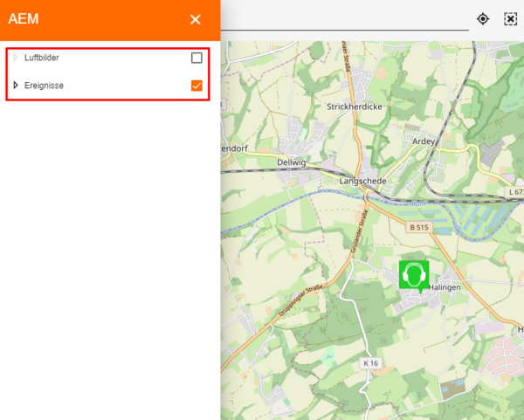Close the AEM side panel
The width and height of the screenshot is (524, 420).
coord(196,19)
